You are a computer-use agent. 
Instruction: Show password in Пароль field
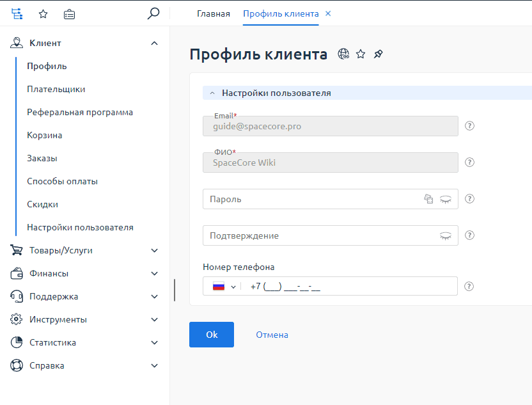point(445,199)
